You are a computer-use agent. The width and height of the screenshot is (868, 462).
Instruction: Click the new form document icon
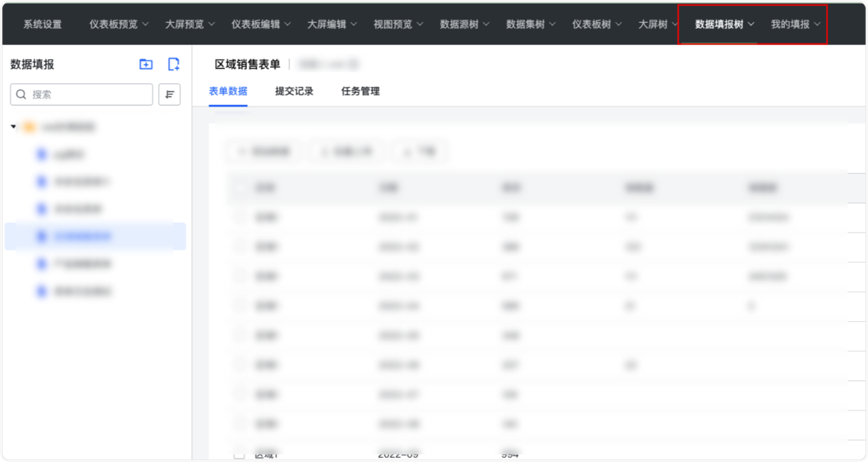coord(173,64)
